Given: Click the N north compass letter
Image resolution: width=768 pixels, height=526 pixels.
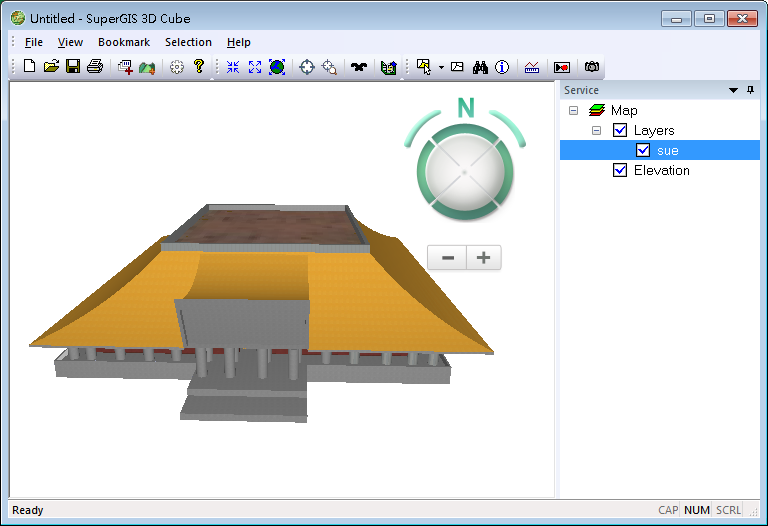Looking at the screenshot, I should coord(466,108).
